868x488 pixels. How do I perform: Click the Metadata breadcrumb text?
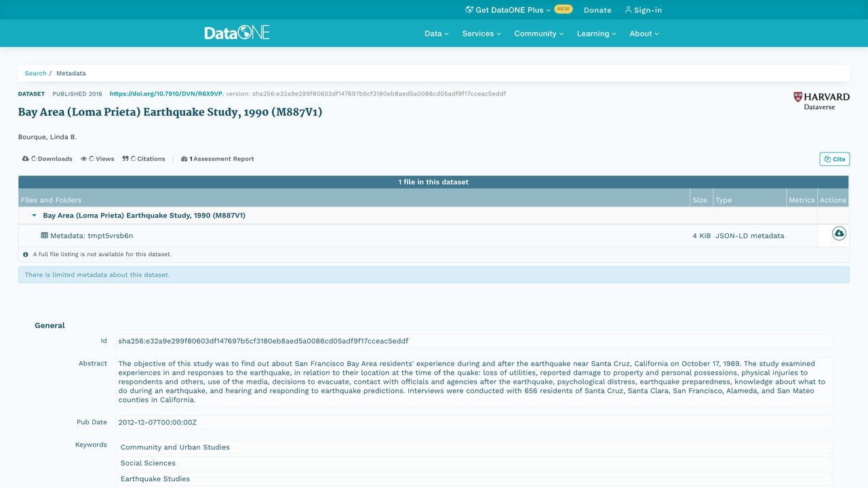[71, 73]
